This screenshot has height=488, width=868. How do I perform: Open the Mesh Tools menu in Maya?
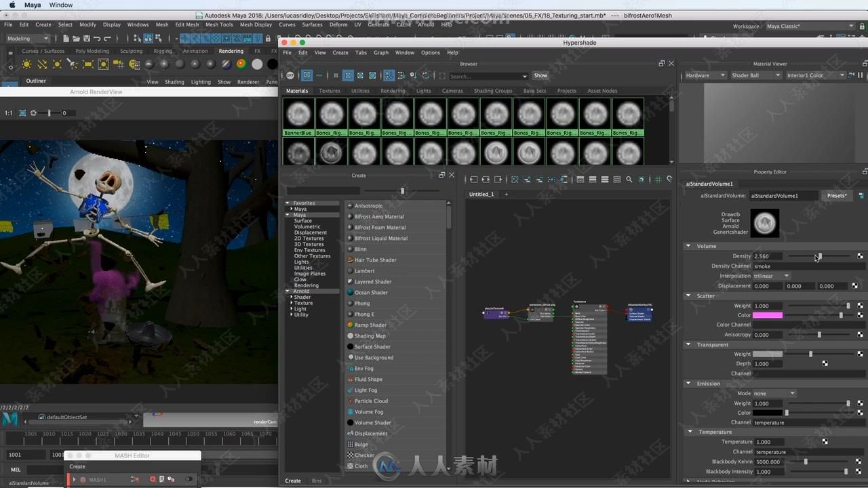tap(219, 24)
